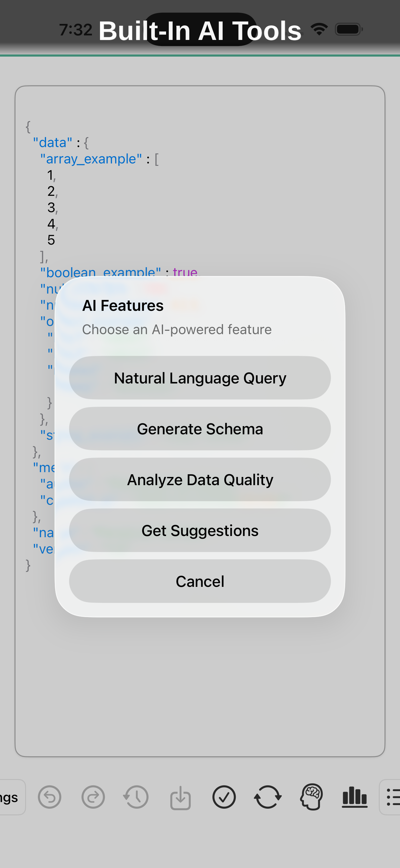The width and height of the screenshot is (400, 868).
Task: Open the history clock icon
Action: pos(135,797)
